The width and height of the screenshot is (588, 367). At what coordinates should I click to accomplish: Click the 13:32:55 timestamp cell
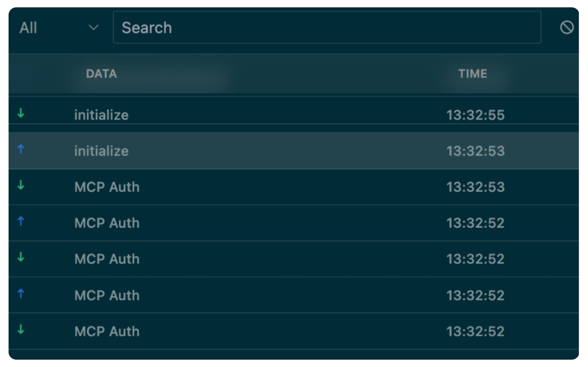[475, 115]
